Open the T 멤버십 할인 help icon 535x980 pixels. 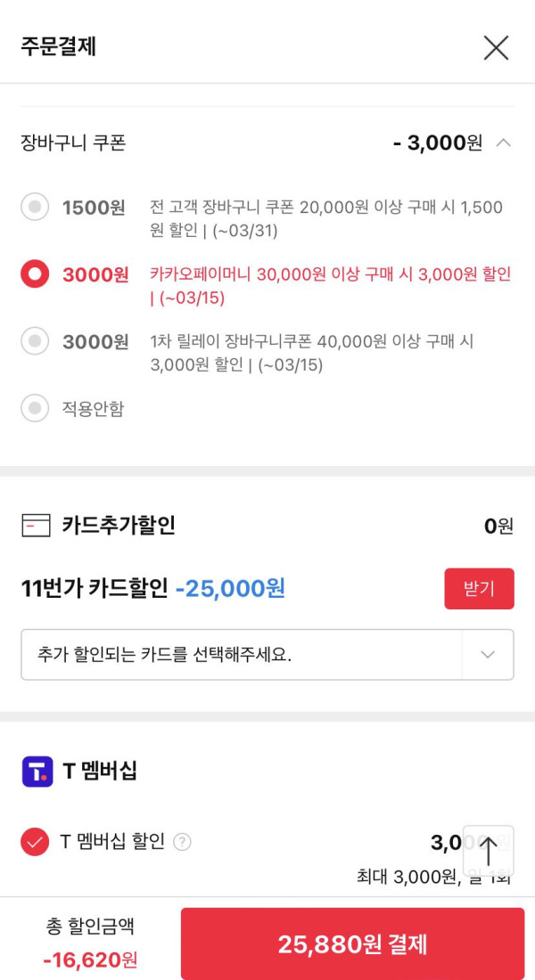182,842
